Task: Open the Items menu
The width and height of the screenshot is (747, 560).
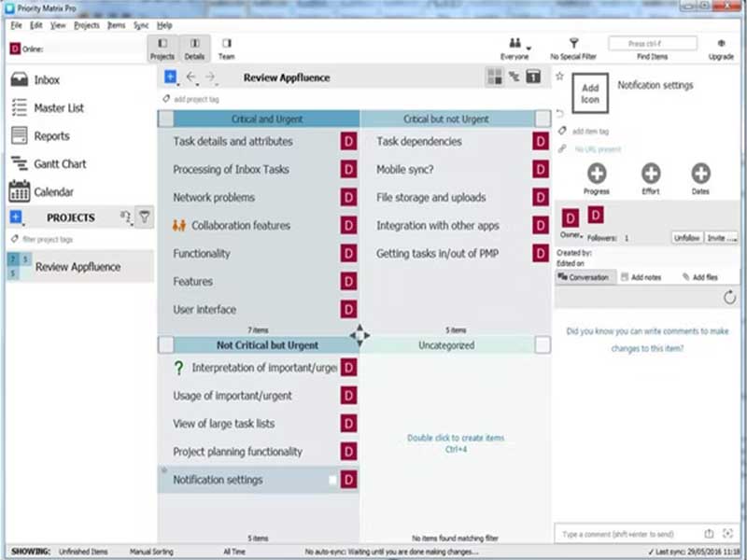Action: pos(116,25)
